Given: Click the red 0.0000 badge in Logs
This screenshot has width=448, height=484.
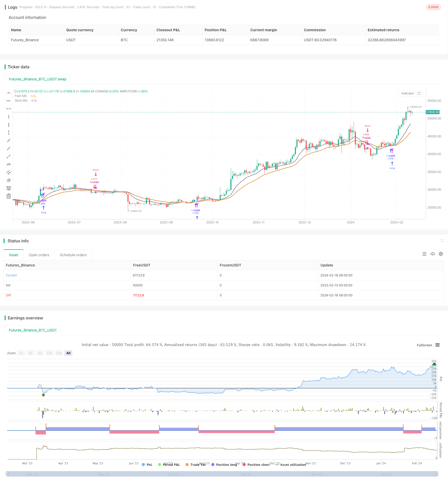Looking at the screenshot, I should (433, 7).
